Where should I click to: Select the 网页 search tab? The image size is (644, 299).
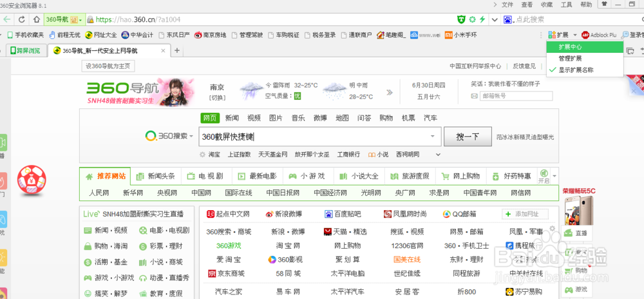coord(210,118)
